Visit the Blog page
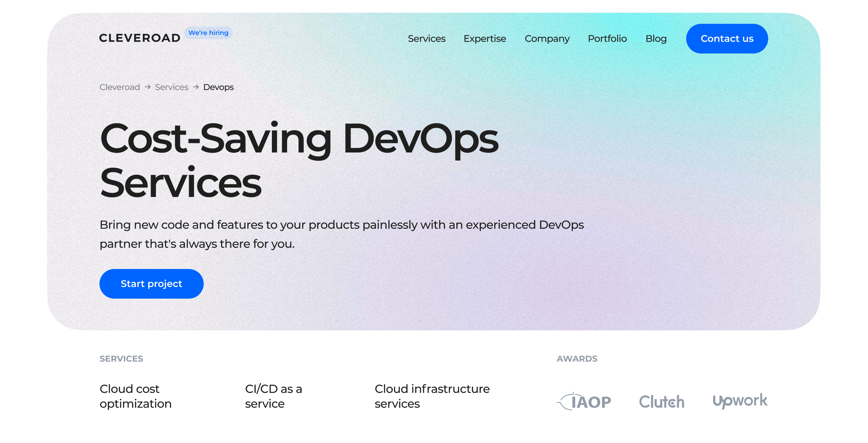The width and height of the screenshot is (868, 443). pos(656,38)
